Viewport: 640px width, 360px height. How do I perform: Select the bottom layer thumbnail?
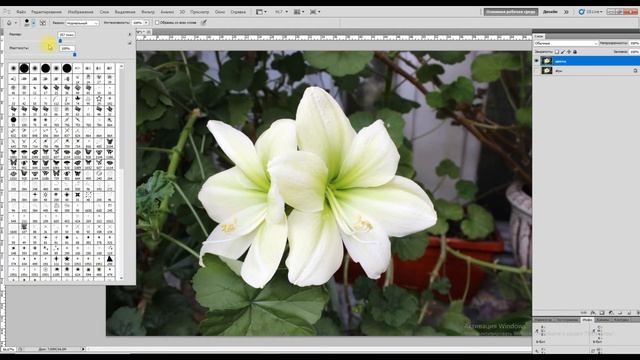click(547, 71)
